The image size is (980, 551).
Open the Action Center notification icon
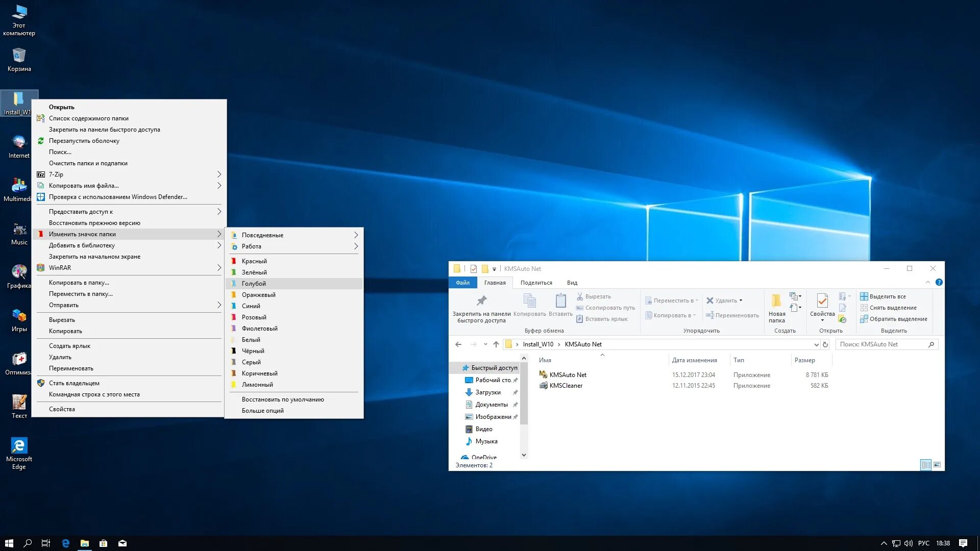tap(963, 543)
